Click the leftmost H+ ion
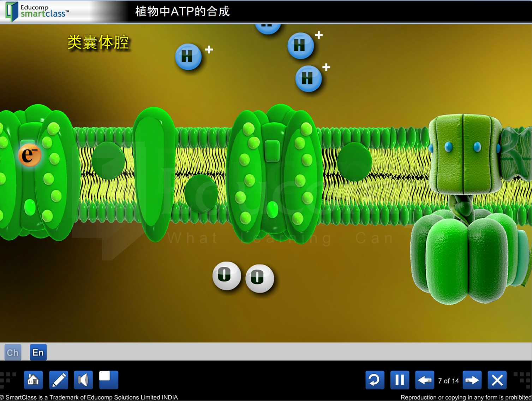532x401 pixels. (189, 57)
